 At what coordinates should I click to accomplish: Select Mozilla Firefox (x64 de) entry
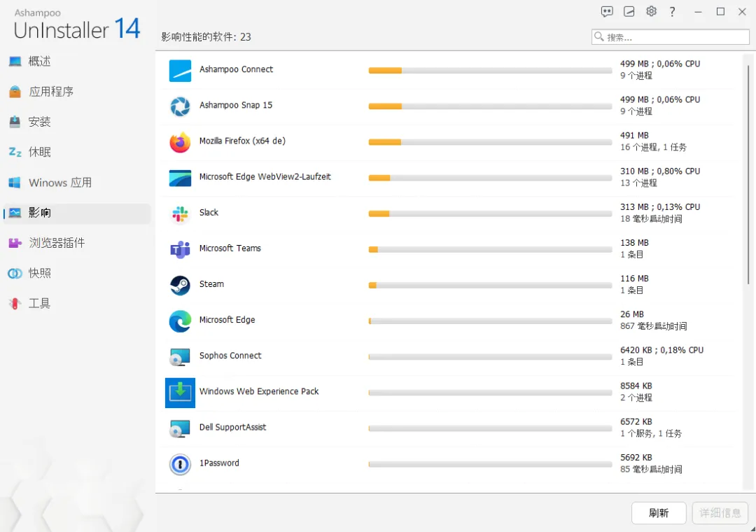click(x=242, y=141)
